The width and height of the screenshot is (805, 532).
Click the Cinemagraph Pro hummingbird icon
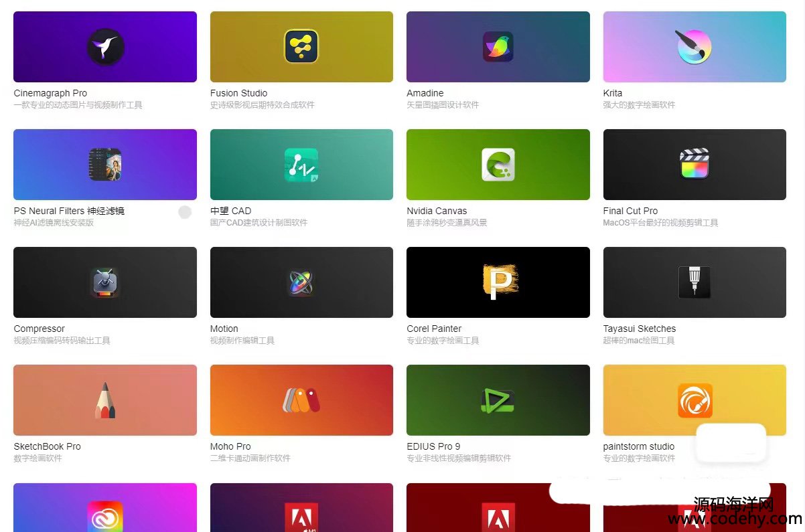pyautogui.click(x=105, y=47)
